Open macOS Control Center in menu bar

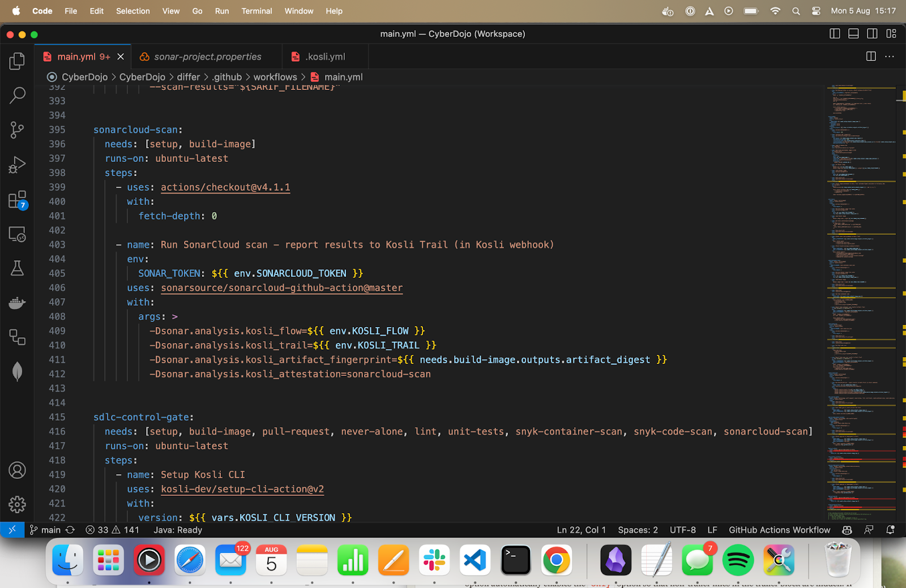coord(816,11)
